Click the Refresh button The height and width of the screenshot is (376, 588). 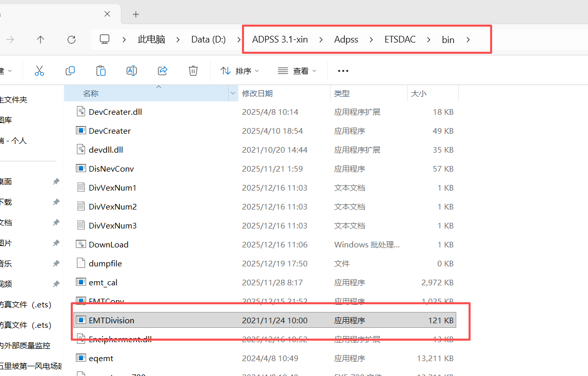[72, 39]
